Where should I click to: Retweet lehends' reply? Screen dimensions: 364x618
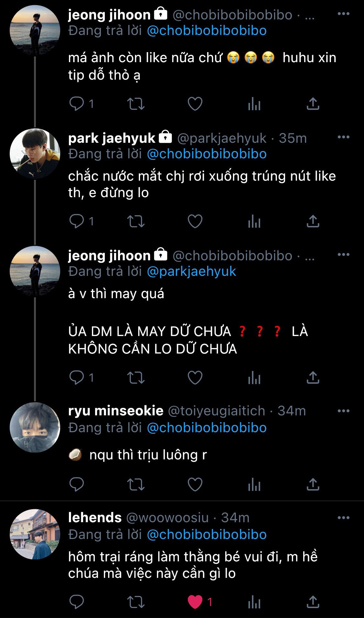[x=136, y=602]
